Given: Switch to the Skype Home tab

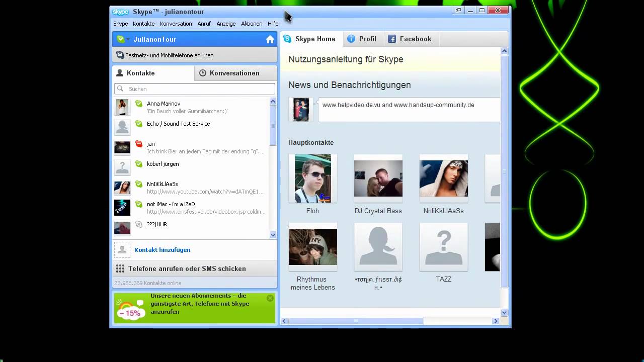Looking at the screenshot, I should [x=311, y=39].
